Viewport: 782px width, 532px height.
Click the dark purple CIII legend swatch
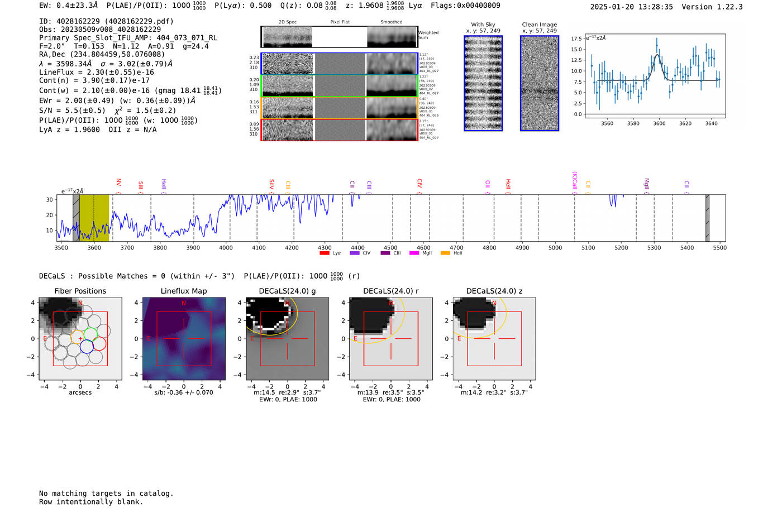385,253
